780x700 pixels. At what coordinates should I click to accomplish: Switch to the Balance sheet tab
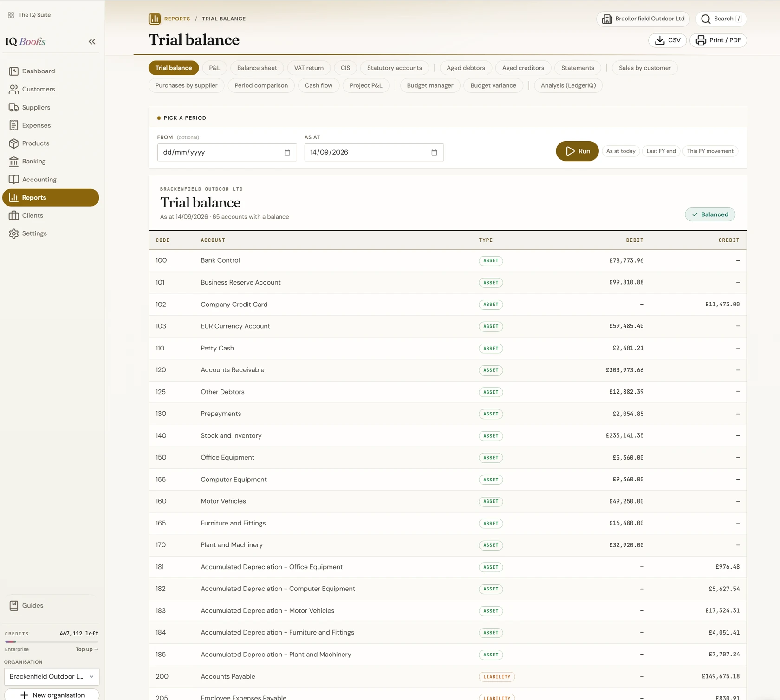[x=257, y=68]
